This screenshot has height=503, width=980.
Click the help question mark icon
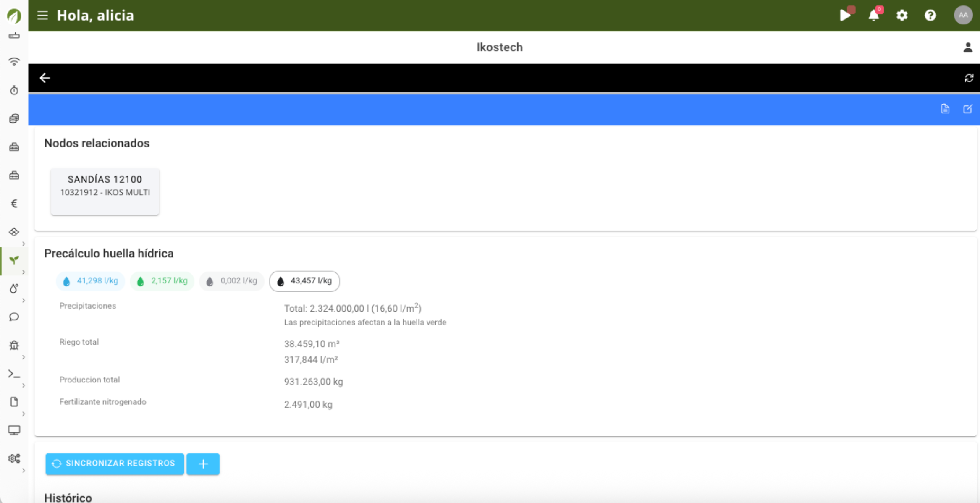pyautogui.click(x=930, y=16)
